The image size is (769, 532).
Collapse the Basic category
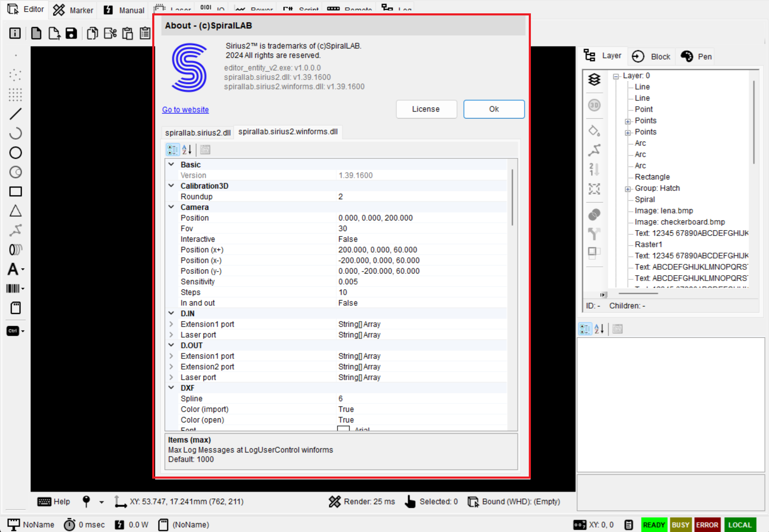click(x=171, y=164)
